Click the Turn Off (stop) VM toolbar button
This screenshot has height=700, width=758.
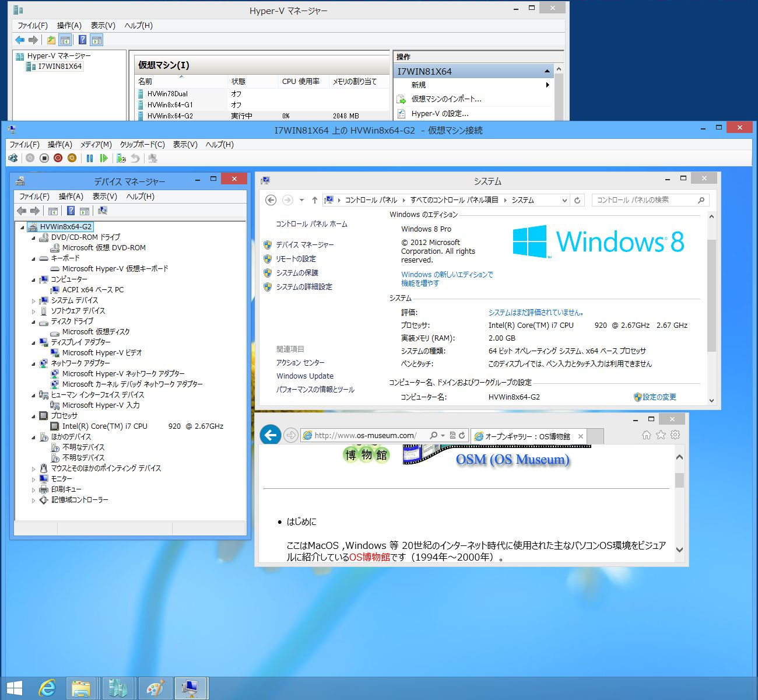tap(44, 158)
